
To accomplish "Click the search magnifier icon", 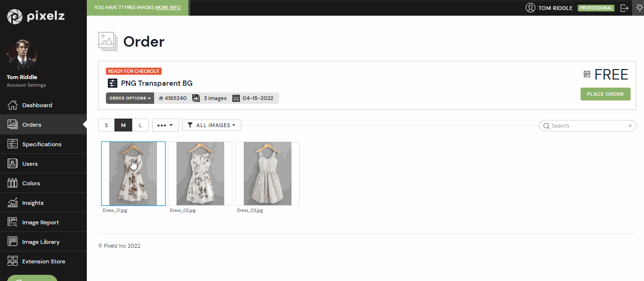I will 546,126.
